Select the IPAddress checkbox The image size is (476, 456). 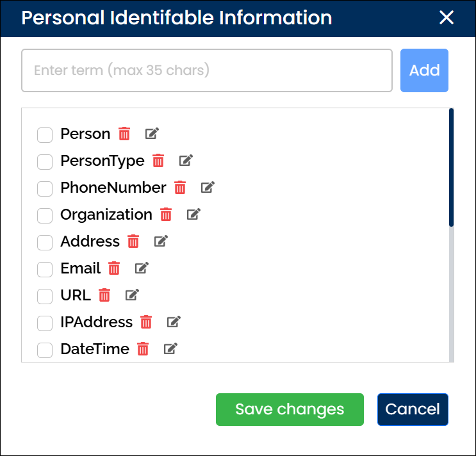pos(45,323)
